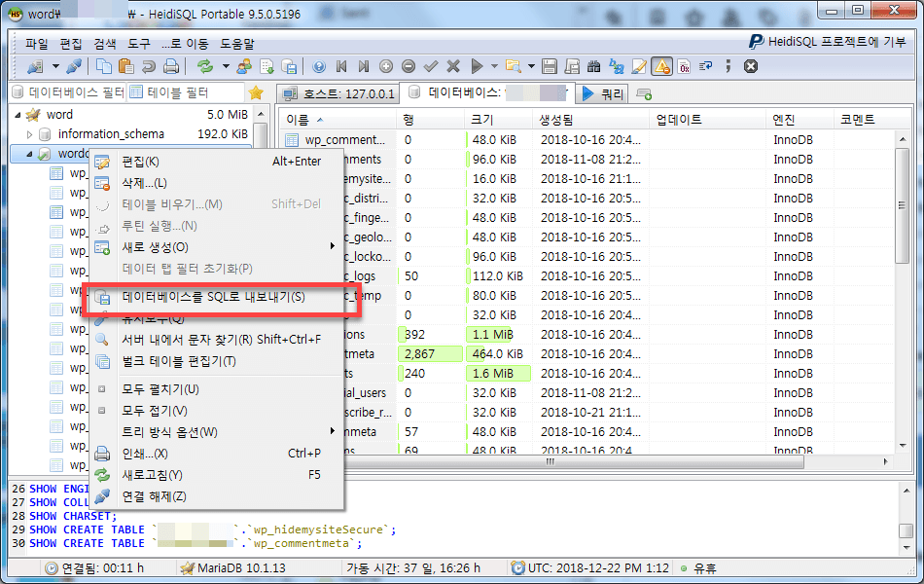Screen dimensions: 924x584
Task: Click the find text binoculars icon
Action: [x=594, y=66]
